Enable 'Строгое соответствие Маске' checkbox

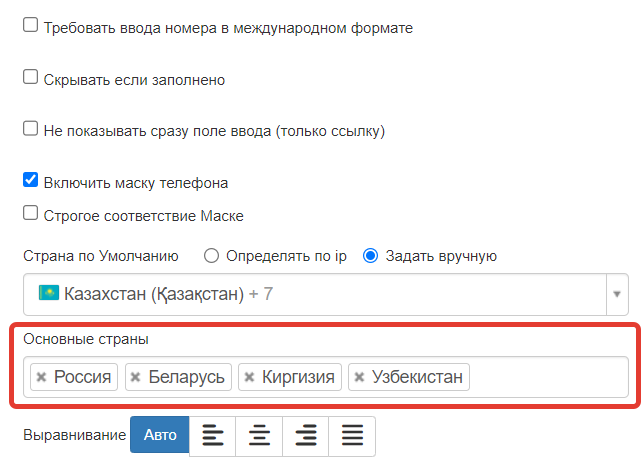pos(30,213)
